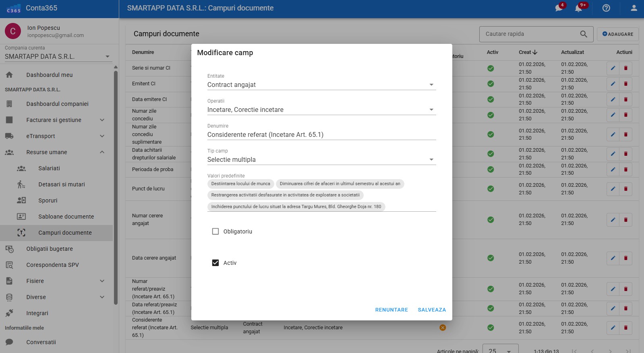Delete the Emitent CI row
The height and width of the screenshot is (353, 644).
(625, 84)
